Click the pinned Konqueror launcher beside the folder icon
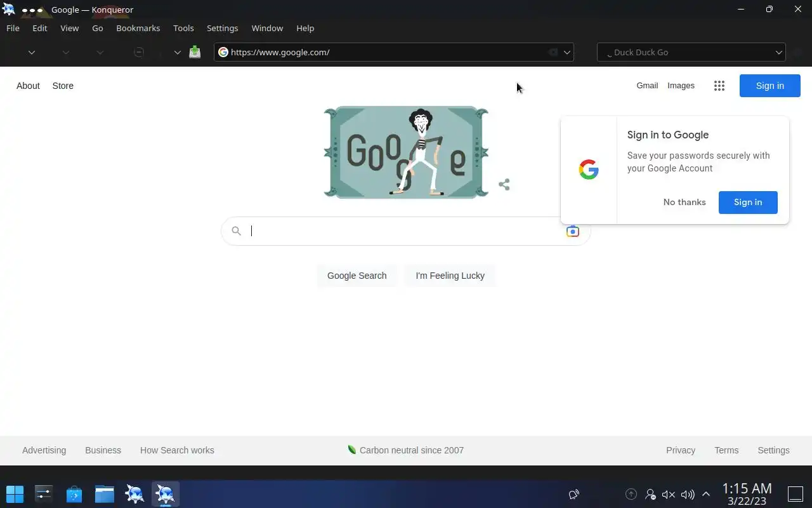This screenshot has height=508, width=812. tap(134, 494)
